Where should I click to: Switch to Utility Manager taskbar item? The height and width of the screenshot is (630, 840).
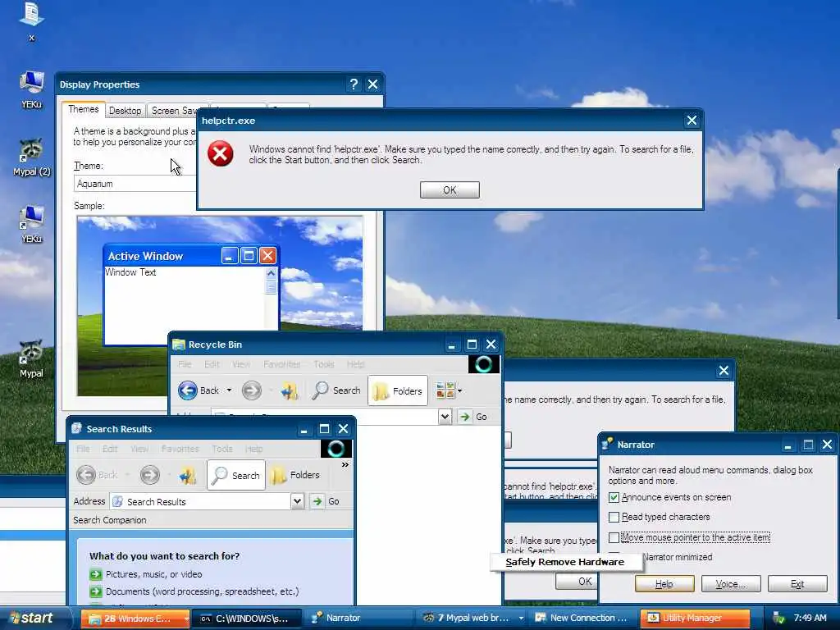[696, 619]
